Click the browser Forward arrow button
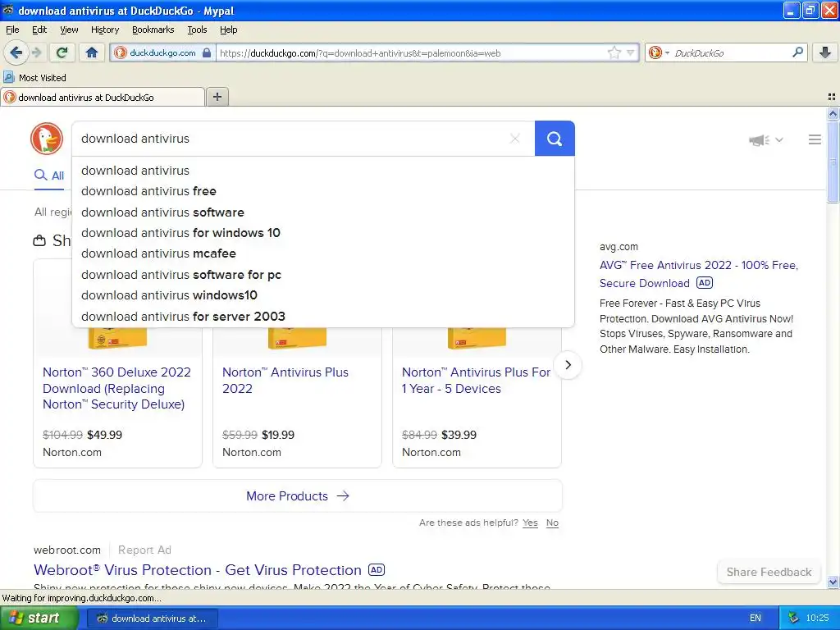Image resolution: width=840 pixels, height=630 pixels. click(x=37, y=52)
